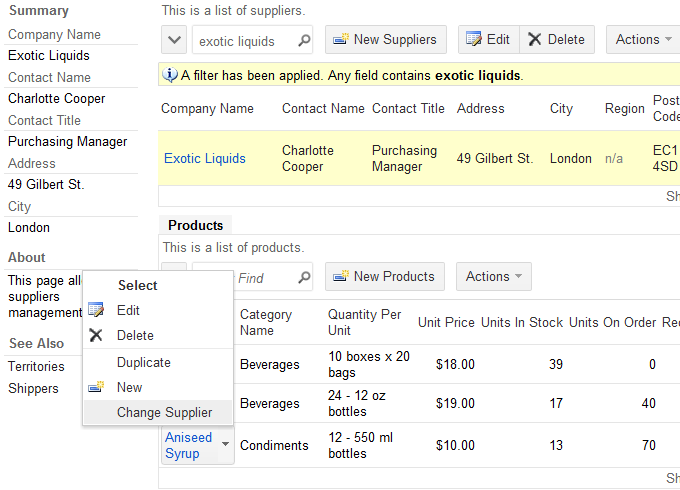Click the units in stock value 39
Screen dimensions: 680x490
(556, 364)
